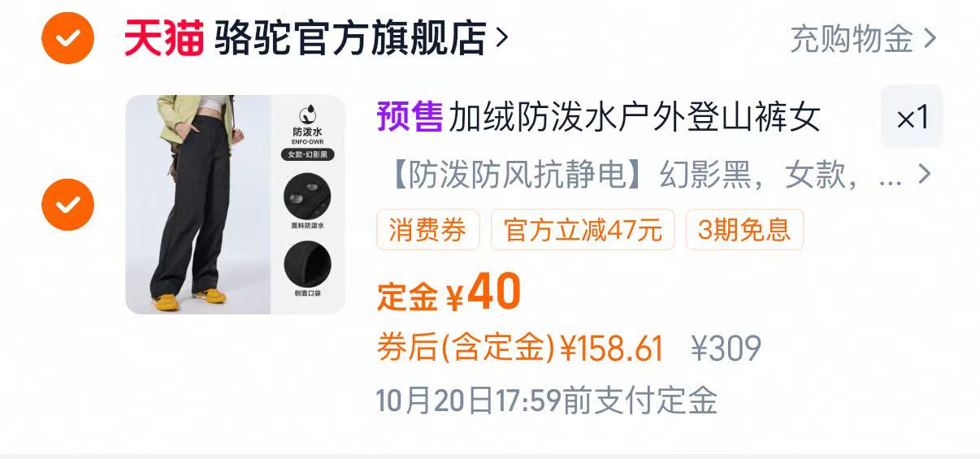Tap the 3期免息 installment tag
This screenshot has width=980, height=459.
click(x=744, y=230)
